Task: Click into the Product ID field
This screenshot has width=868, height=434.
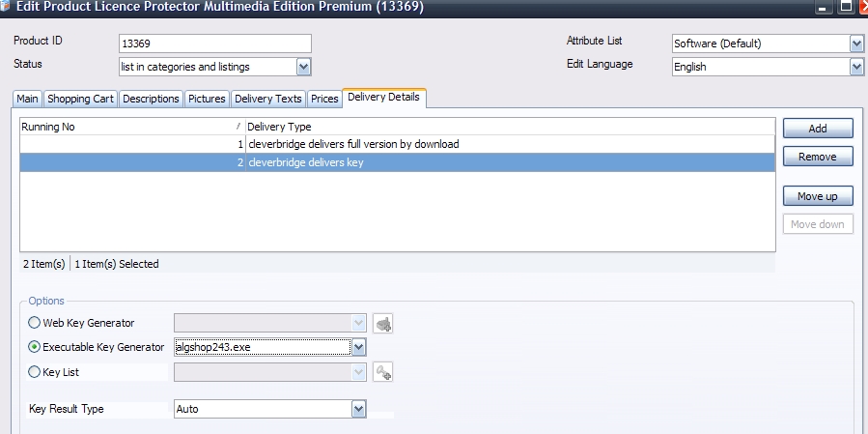Action: pos(214,43)
